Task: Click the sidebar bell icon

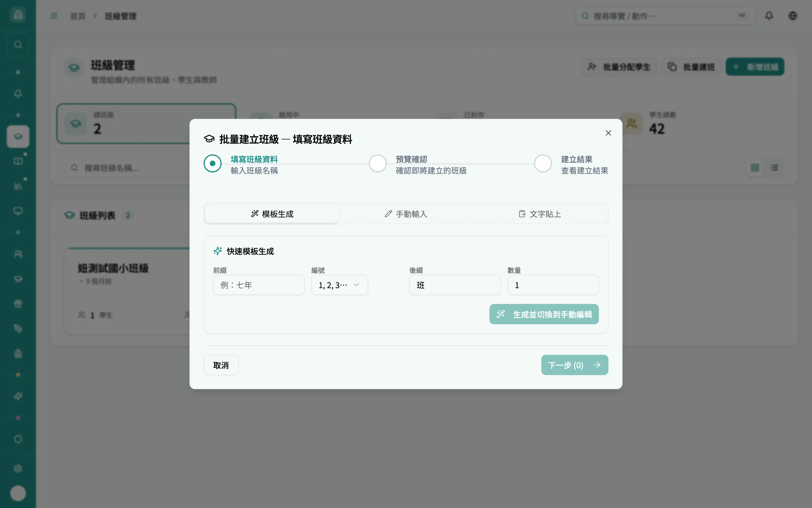Action: point(18,93)
